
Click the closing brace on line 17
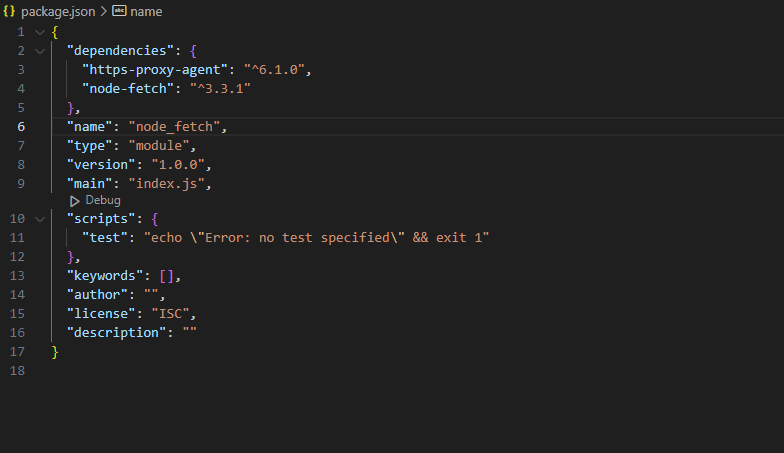tap(55, 352)
